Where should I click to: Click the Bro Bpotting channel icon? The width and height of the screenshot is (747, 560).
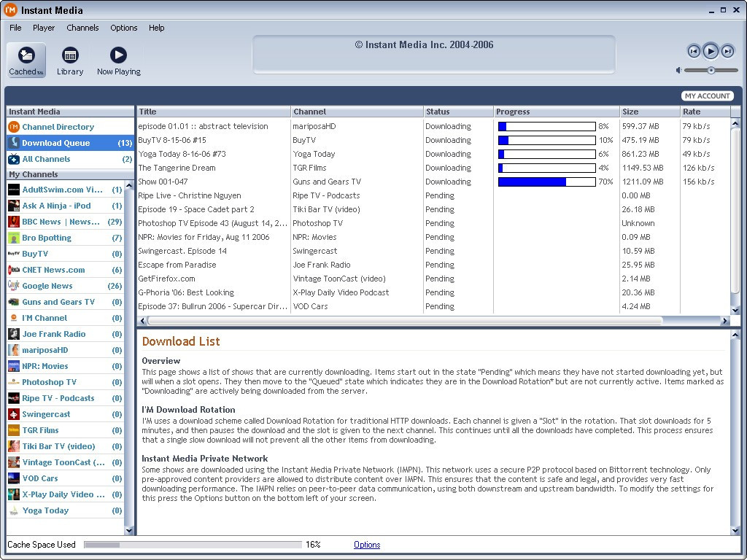(14, 238)
